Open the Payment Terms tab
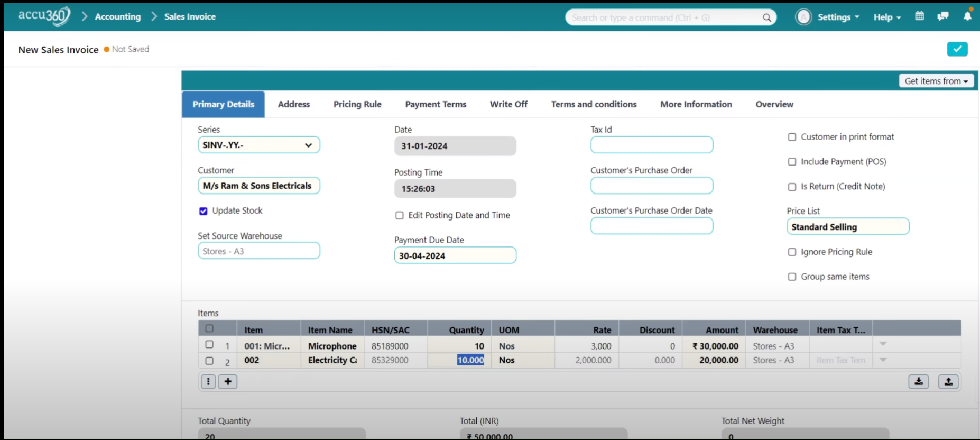The height and width of the screenshot is (440, 980). point(436,104)
